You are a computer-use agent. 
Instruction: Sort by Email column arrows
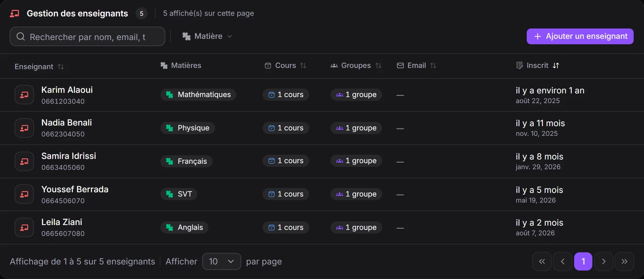433,66
